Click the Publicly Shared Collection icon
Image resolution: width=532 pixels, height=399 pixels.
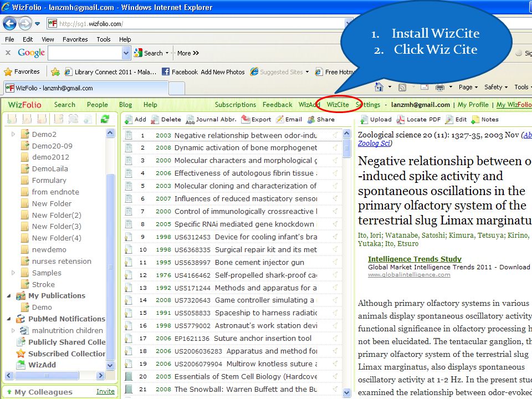[x=21, y=342]
